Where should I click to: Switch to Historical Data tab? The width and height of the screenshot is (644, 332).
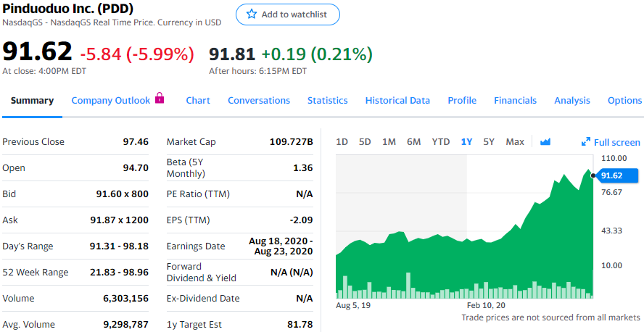(397, 101)
